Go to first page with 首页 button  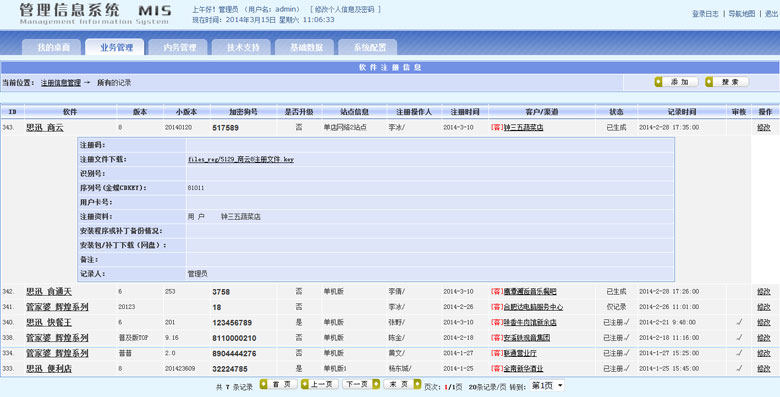click(279, 385)
